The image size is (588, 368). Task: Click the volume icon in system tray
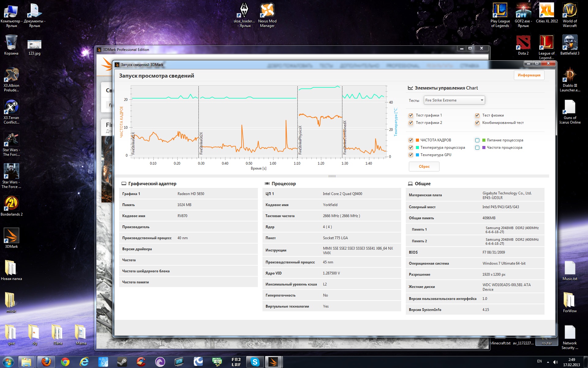click(556, 362)
